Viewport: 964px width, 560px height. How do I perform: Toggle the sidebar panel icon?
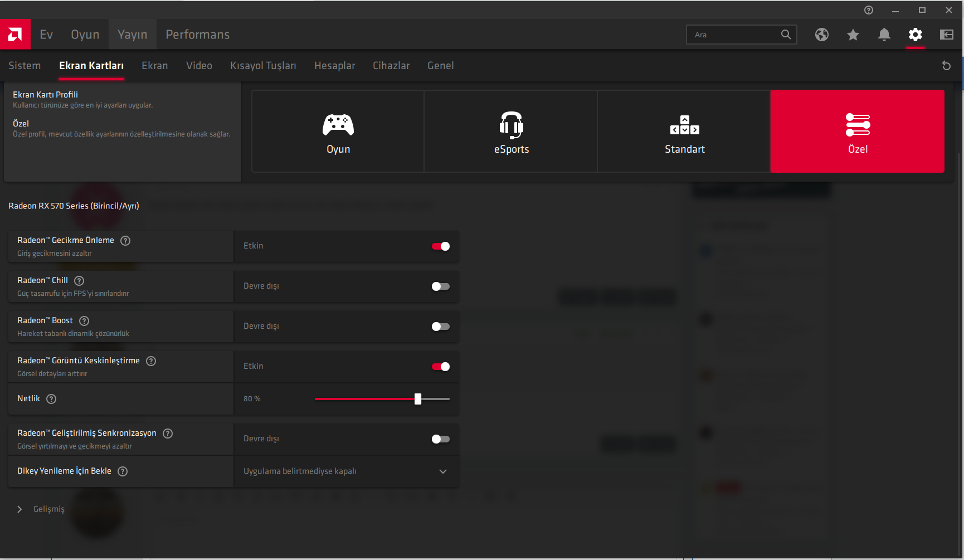coord(946,35)
